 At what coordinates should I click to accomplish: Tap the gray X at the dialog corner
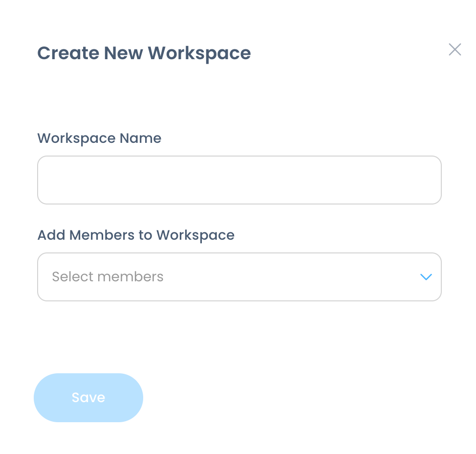[x=455, y=49]
